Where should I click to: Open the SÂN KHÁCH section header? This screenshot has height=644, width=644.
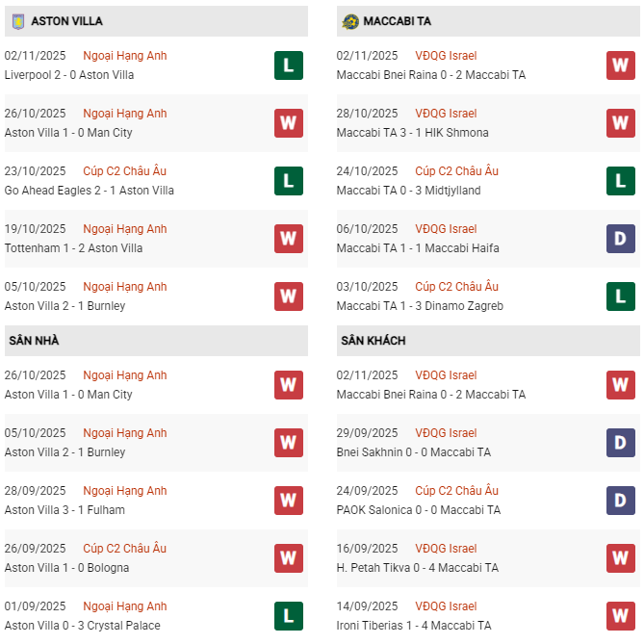tap(373, 341)
